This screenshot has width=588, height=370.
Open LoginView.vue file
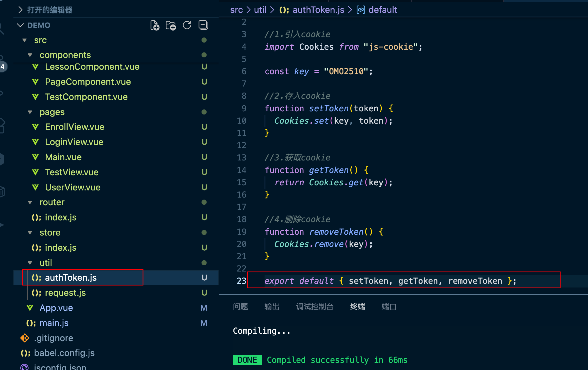pyautogui.click(x=74, y=142)
